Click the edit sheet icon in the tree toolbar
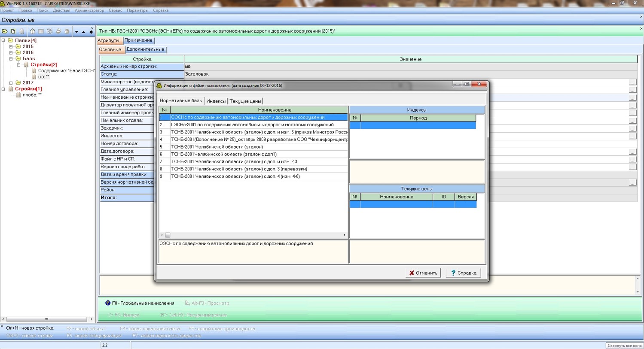644x349 pixels. tap(49, 31)
